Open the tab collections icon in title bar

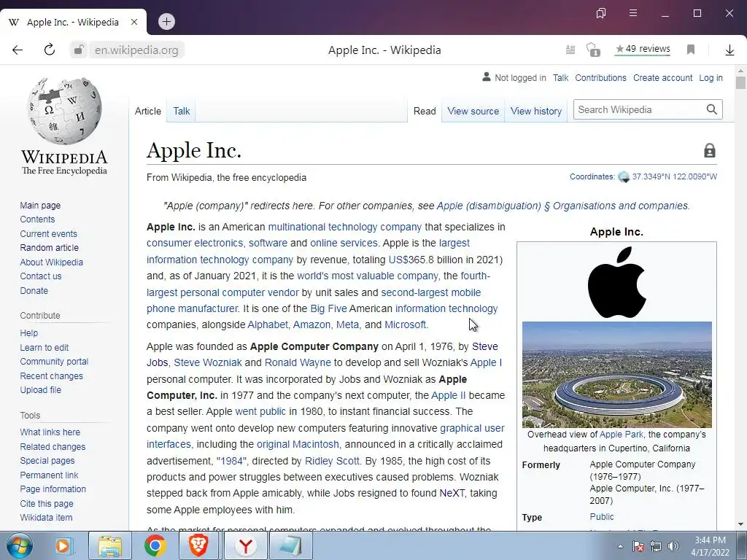(x=601, y=13)
